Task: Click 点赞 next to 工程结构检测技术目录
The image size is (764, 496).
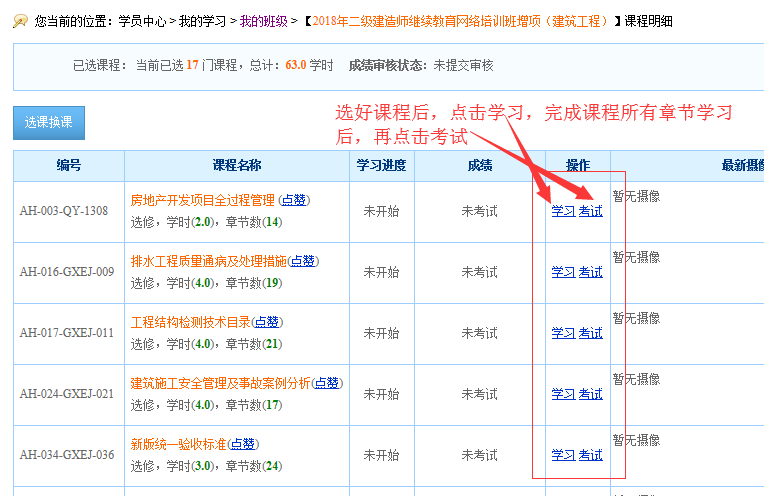Action: (x=267, y=322)
